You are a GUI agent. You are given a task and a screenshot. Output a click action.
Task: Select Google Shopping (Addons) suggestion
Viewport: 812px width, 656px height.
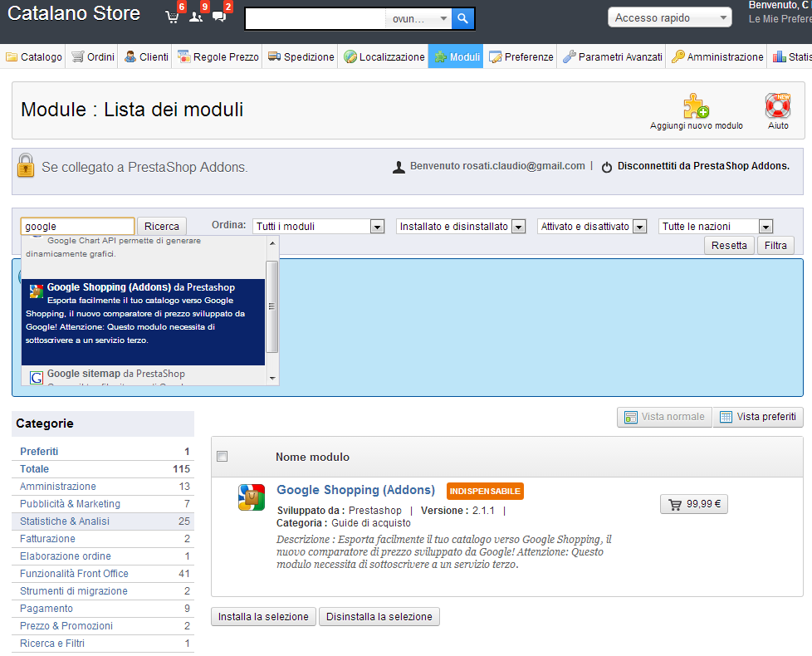143,322
